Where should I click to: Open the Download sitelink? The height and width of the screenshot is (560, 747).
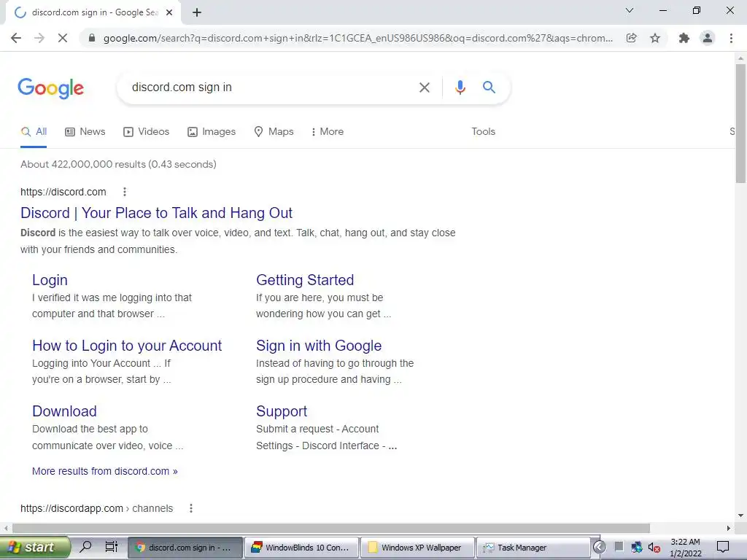pyautogui.click(x=64, y=411)
